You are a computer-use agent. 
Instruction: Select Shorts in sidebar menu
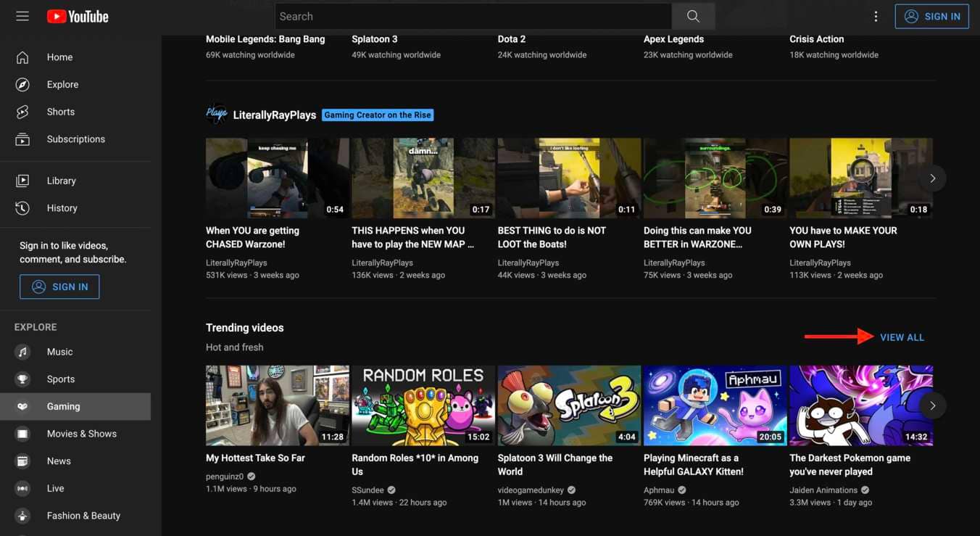(75, 112)
